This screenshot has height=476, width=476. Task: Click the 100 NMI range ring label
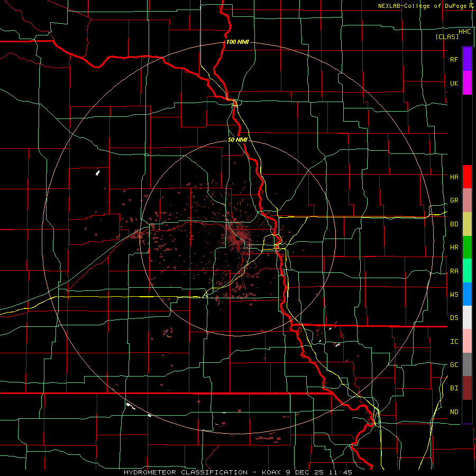click(237, 42)
